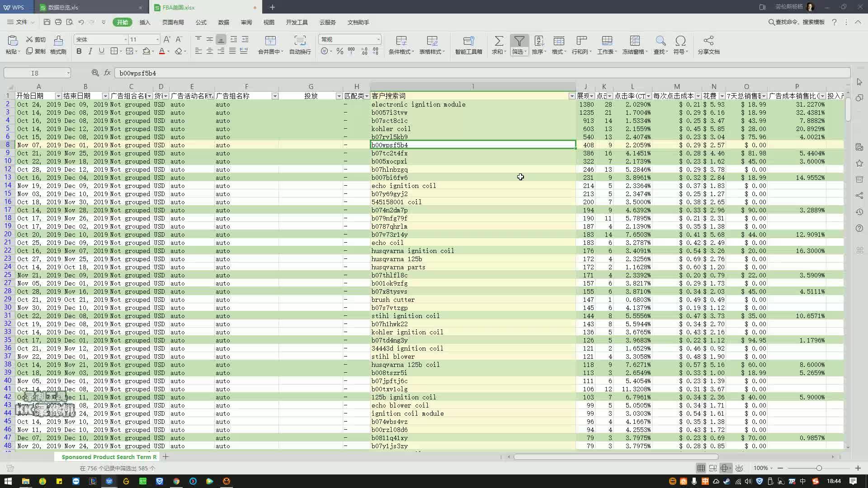Image resolution: width=868 pixels, height=488 pixels.
Task: Select Sponsored Product Search Term sheet tab
Action: coord(109,457)
